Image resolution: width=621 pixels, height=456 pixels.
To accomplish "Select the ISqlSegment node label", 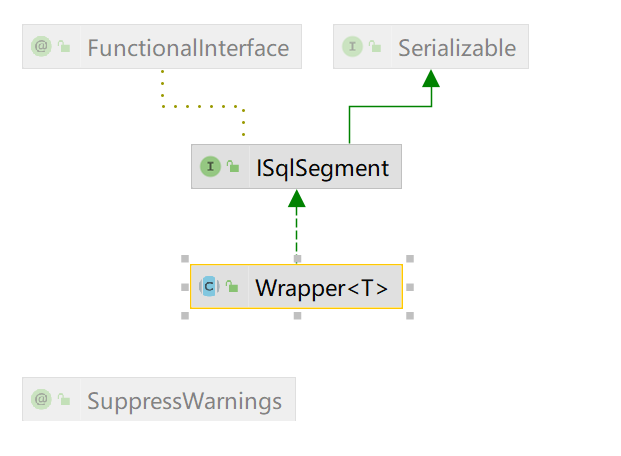I will [x=321, y=167].
